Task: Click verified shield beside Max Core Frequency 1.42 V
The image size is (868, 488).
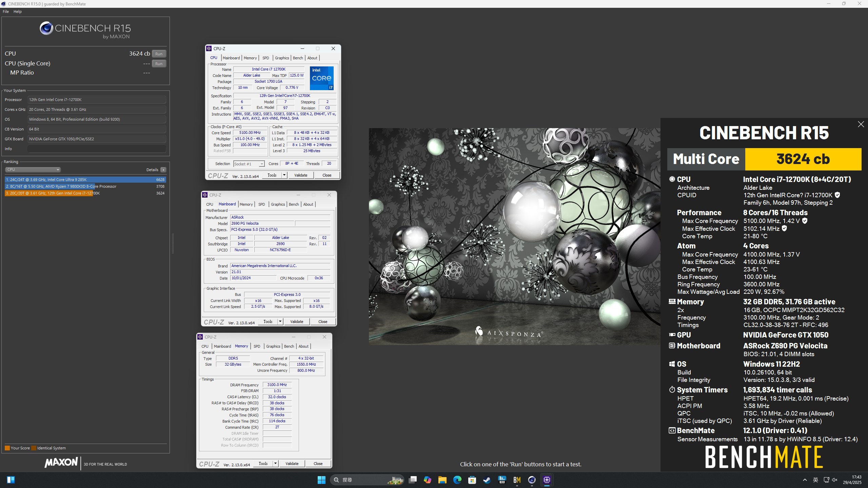Action: click(x=805, y=221)
